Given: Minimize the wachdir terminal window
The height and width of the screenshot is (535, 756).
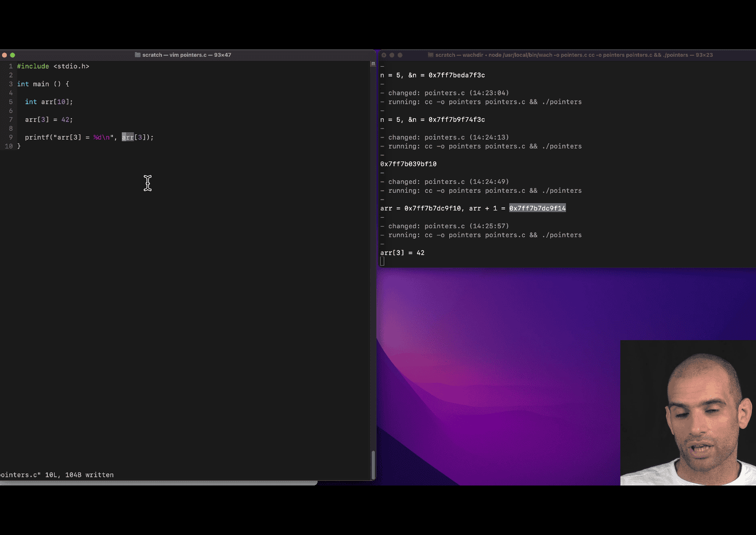Looking at the screenshot, I should [x=392, y=55].
